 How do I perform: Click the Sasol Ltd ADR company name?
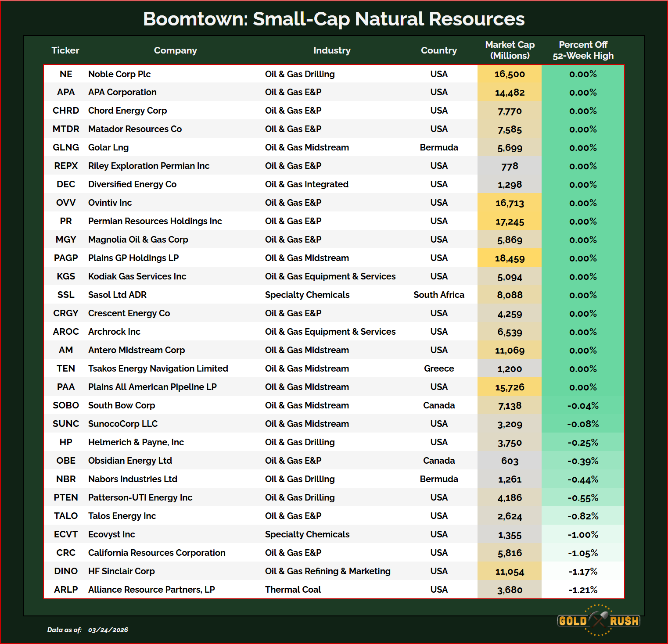[117, 295]
